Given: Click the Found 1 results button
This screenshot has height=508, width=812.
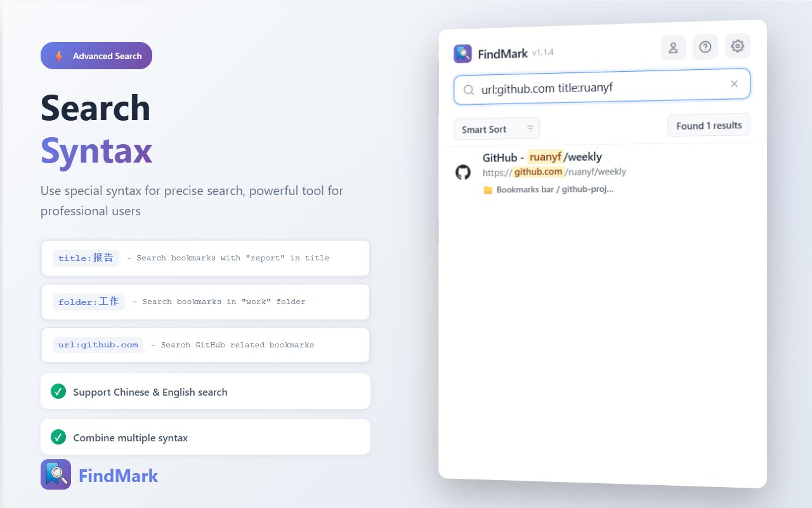Looking at the screenshot, I should [709, 125].
